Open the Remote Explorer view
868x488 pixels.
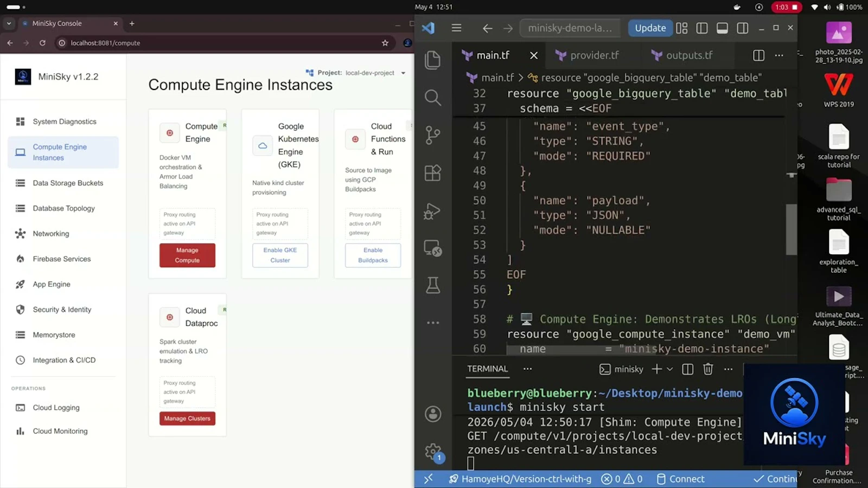tap(433, 248)
